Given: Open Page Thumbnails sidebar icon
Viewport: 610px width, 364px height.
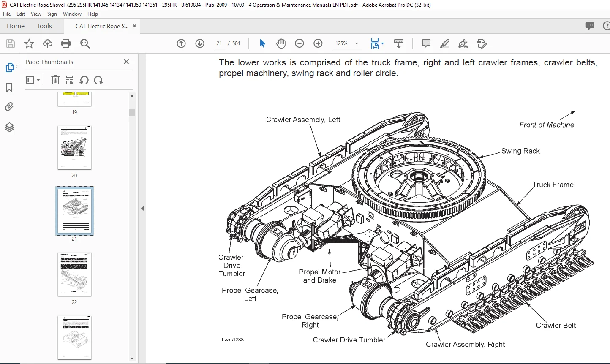Looking at the screenshot, I should point(9,68).
